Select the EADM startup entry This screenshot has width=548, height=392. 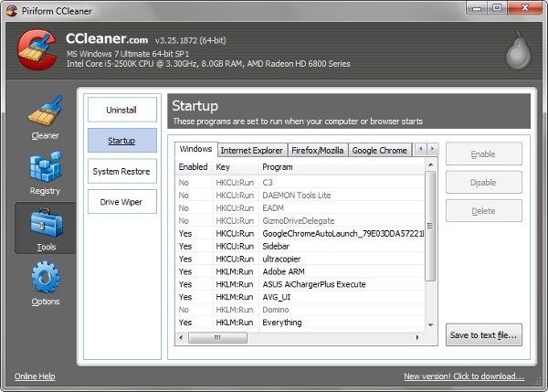300,208
